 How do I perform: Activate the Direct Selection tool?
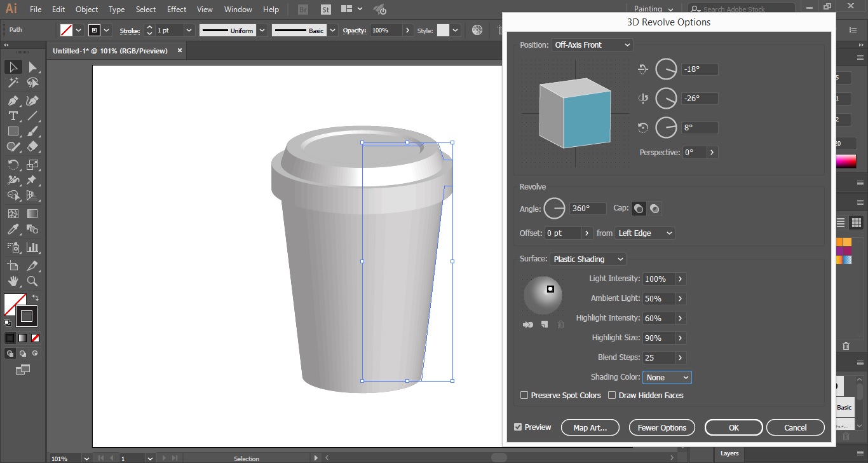[x=32, y=67]
